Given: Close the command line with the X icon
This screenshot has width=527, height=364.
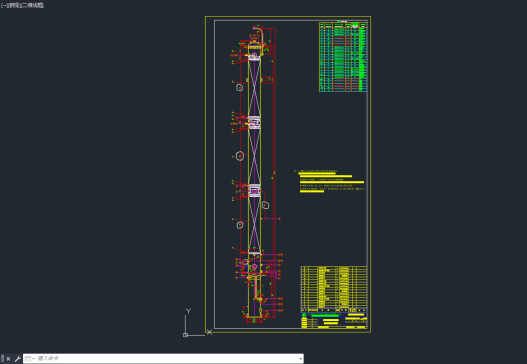Looking at the screenshot, I should (8, 359).
